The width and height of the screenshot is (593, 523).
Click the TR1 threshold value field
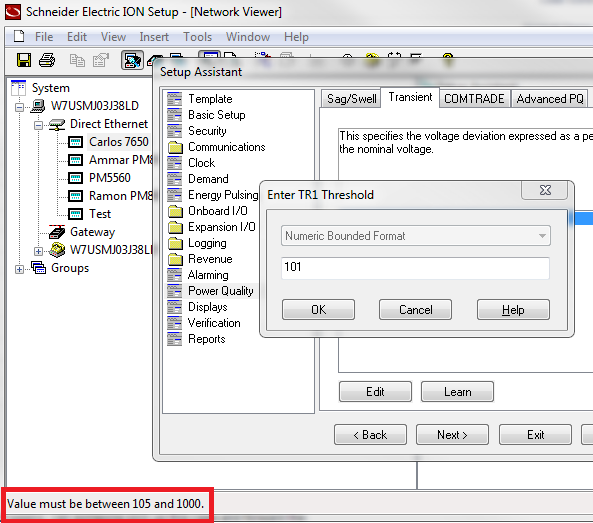point(415,268)
